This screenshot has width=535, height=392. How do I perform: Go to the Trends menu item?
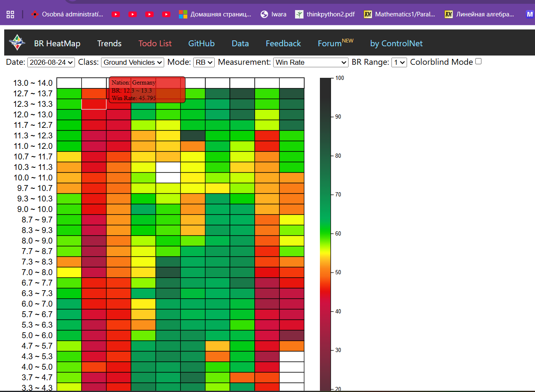pyautogui.click(x=109, y=43)
